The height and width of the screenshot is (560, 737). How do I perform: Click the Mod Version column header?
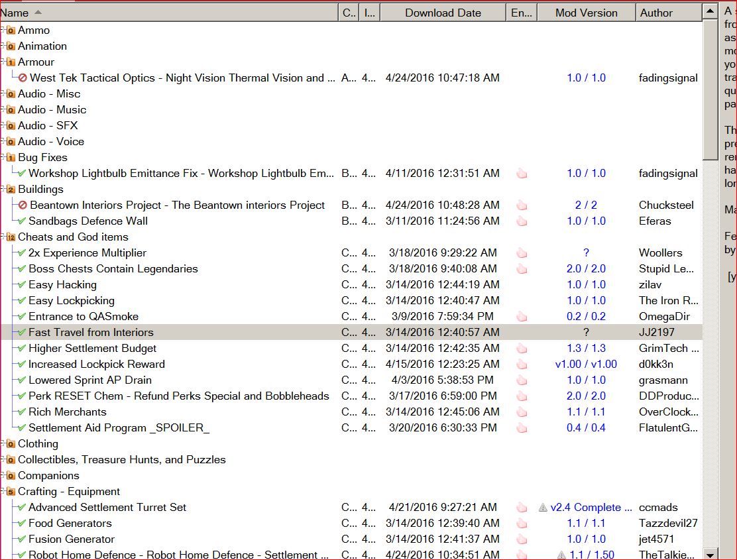[586, 13]
